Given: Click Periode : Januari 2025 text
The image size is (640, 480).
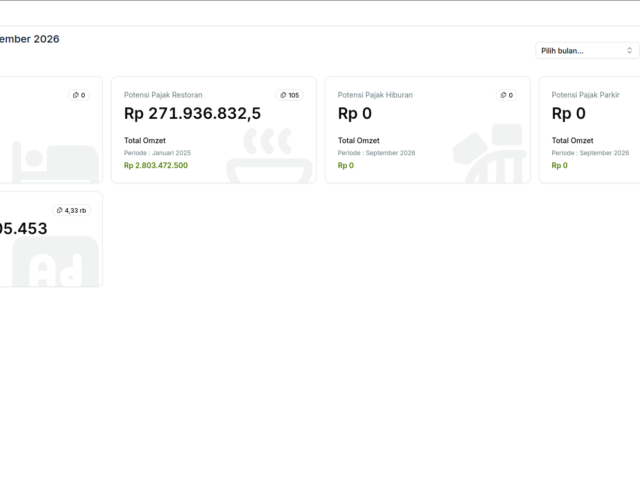Looking at the screenshot, I should 157,153.
